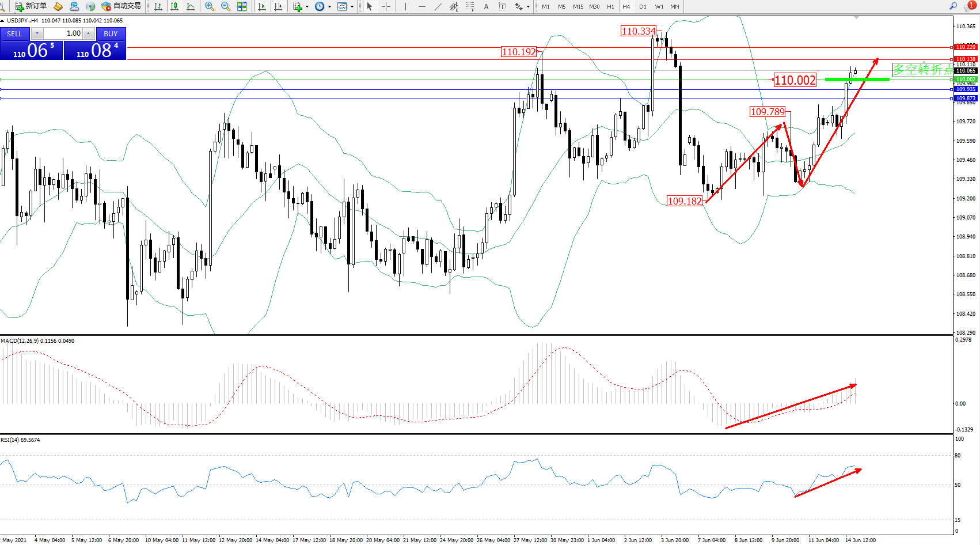Image resolution: width=980 pixels, height=545 pixels.
Task: Select the Crosshair tool
Action: [386, 6]
